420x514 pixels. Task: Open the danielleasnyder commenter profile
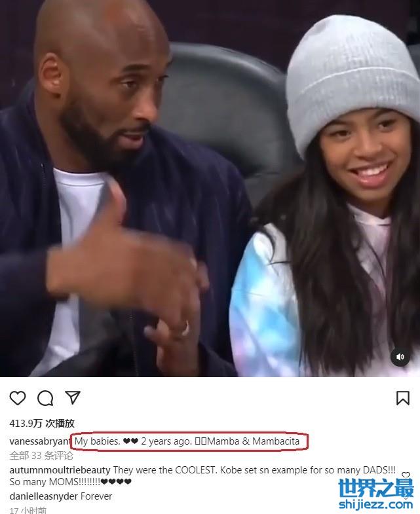click(44, 496)
